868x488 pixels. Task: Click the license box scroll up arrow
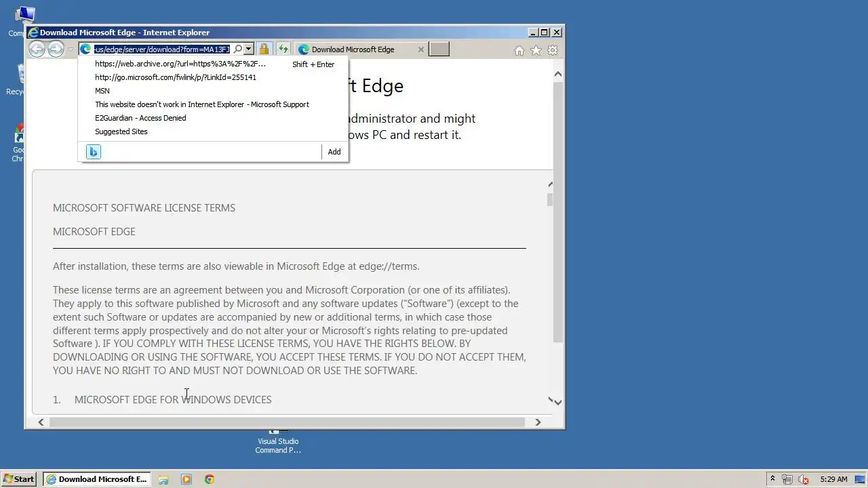click(550, 184)
